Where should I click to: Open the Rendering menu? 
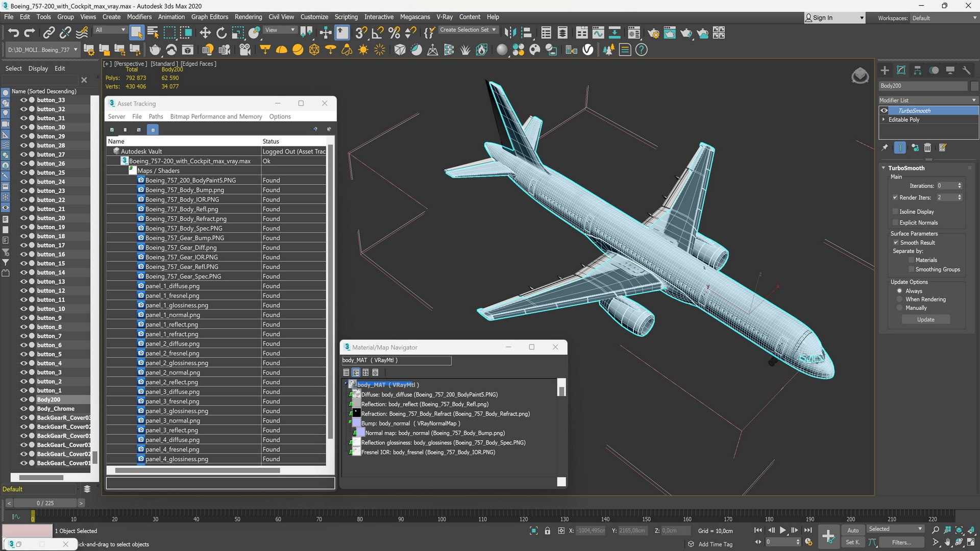tap(248, 17)
